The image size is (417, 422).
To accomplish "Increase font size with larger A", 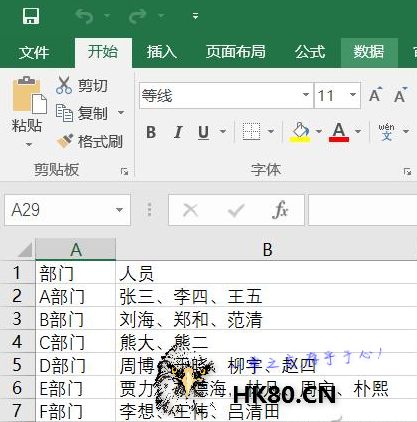I will point(375,95).
